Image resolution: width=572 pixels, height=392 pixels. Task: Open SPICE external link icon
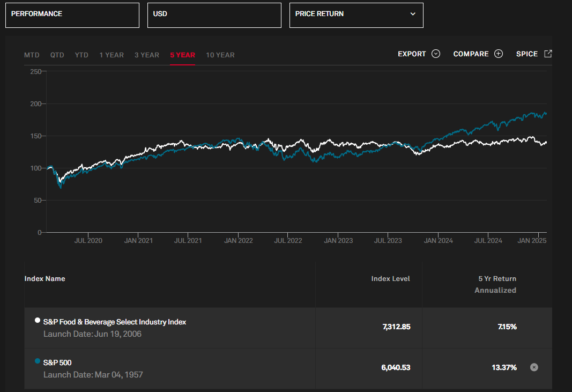548,54
